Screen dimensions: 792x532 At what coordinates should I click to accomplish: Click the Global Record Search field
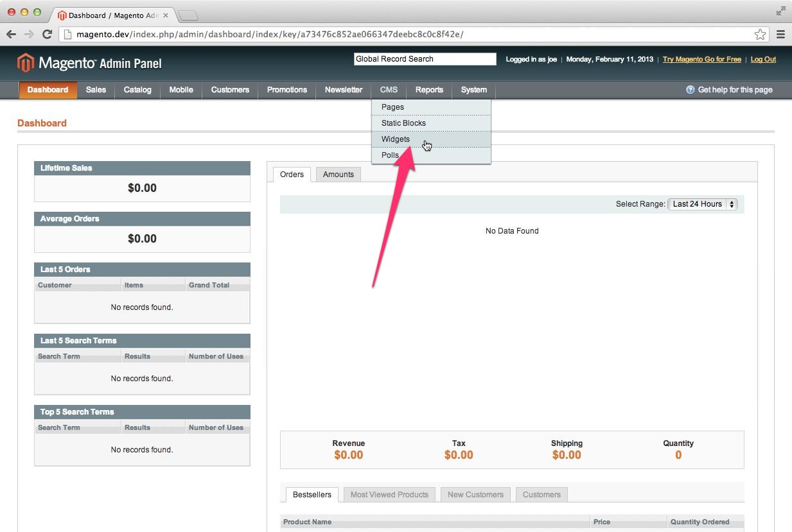click(x=425, y=59)
